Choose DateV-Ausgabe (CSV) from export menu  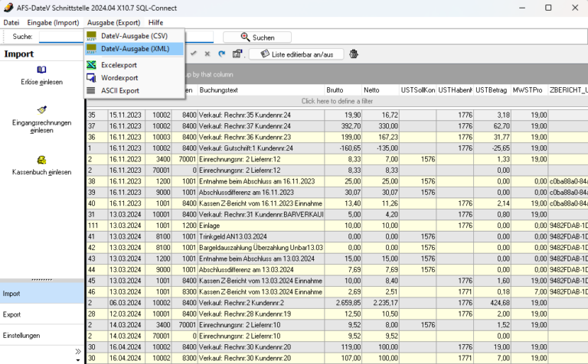click(x=133, y=36)
